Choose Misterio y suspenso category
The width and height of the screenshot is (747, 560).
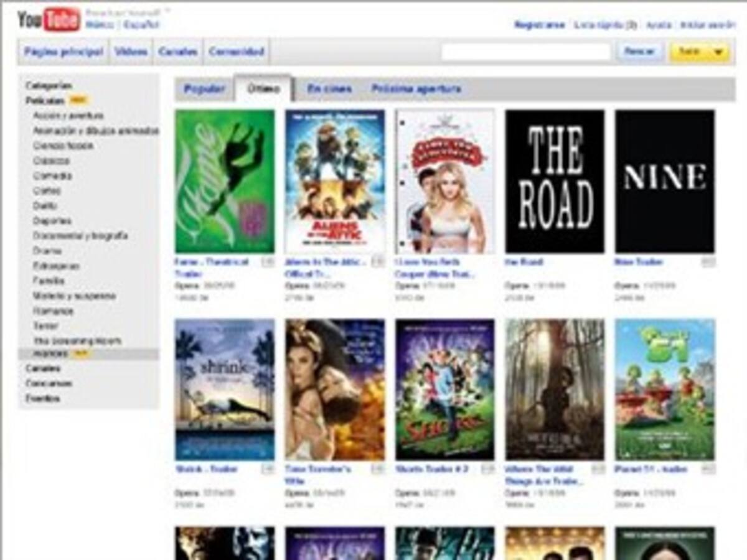click(74, 296)
